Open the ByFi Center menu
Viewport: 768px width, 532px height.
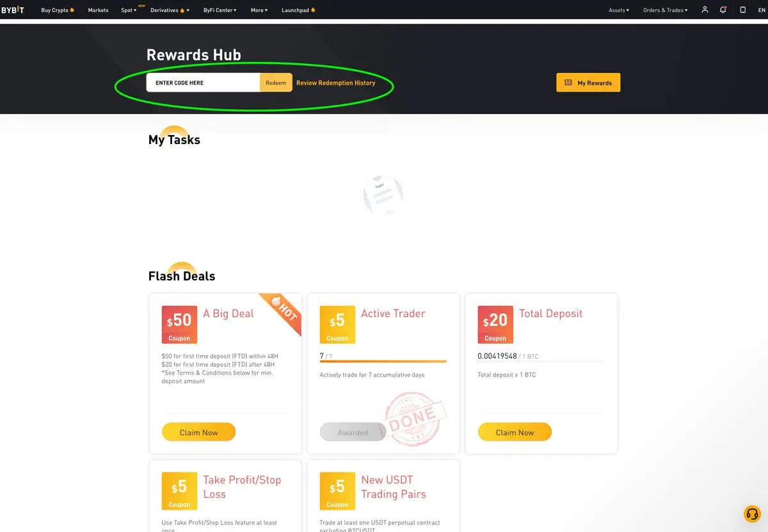click(x=220, y=10)
